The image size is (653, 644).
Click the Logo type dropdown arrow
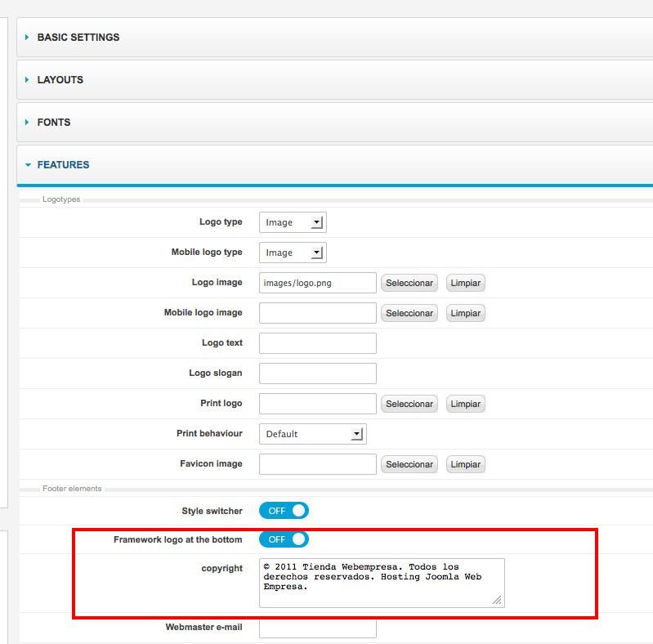point(317,222)
